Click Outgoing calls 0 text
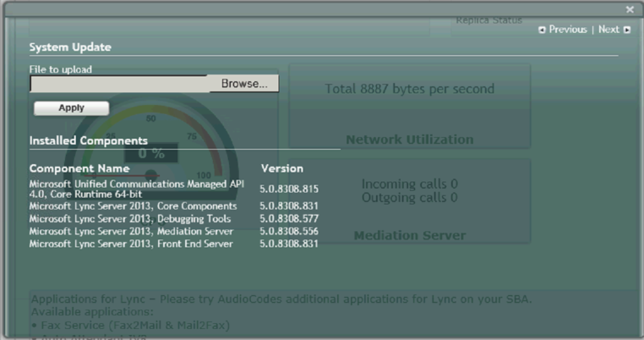Image resolution: width=644 pixels, height=340 pixels. pyautogui.click(x=410, y=197)
